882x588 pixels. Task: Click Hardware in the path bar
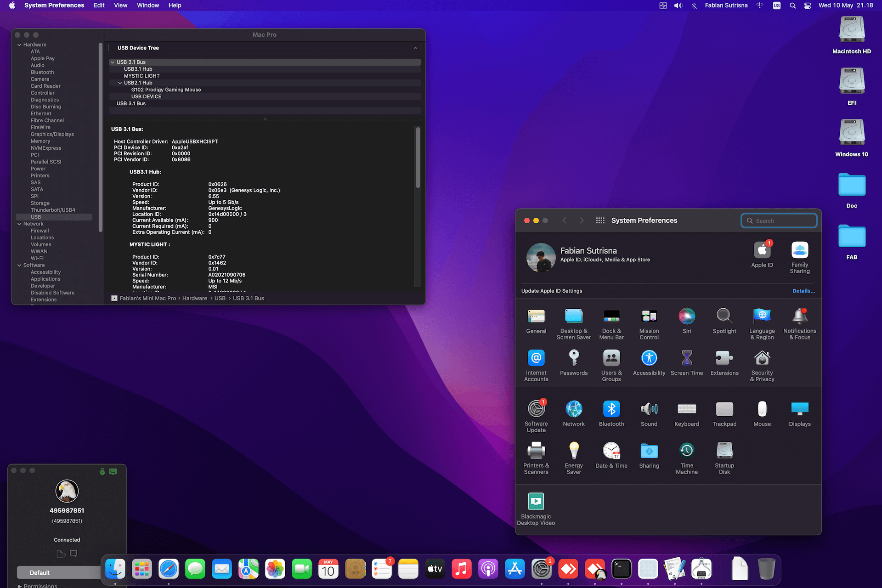click(195, 298)
